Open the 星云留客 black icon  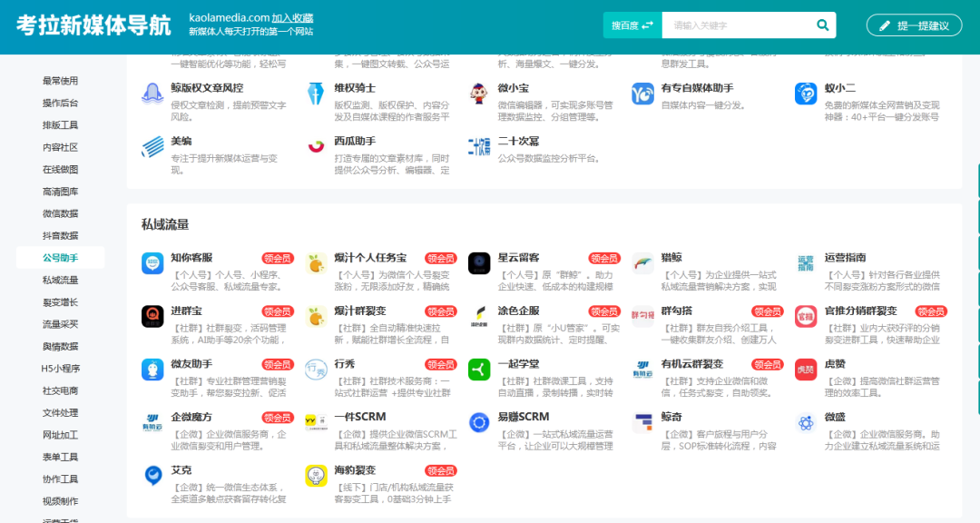[479, 263]
